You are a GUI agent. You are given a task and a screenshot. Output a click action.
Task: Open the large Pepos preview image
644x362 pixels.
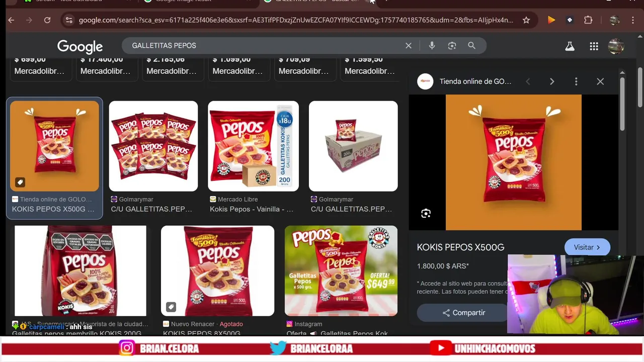click(x=514, y=162)
